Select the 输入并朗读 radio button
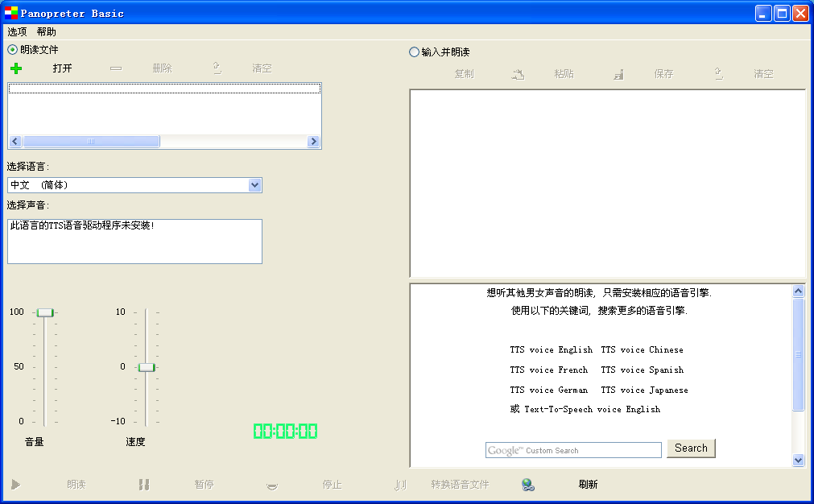 click(413, 52)
